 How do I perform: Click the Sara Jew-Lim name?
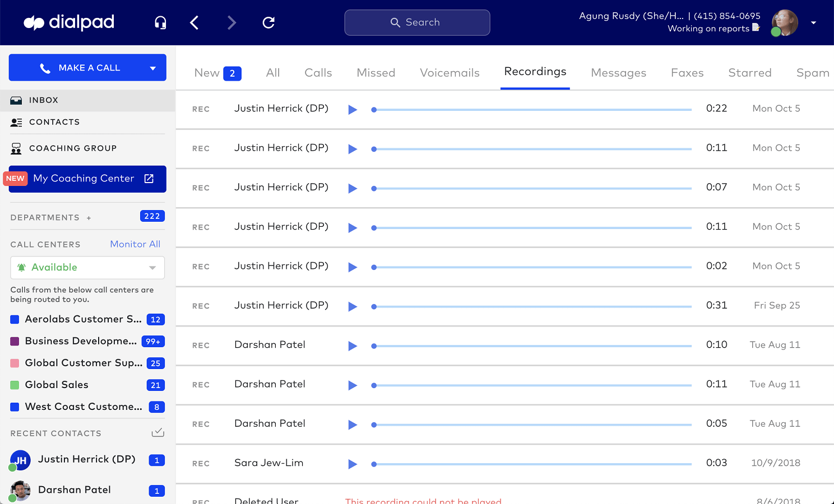pyautogui.click(x=268, y=463)
